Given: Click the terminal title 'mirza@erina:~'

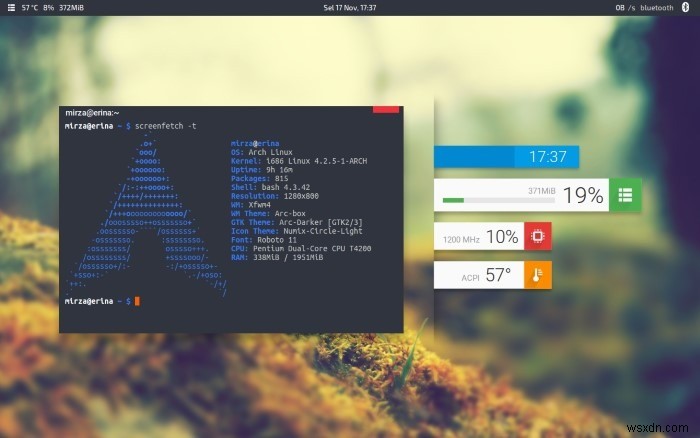Looking at the screenshot, I should pyautogui.click(x=92, y=113).
